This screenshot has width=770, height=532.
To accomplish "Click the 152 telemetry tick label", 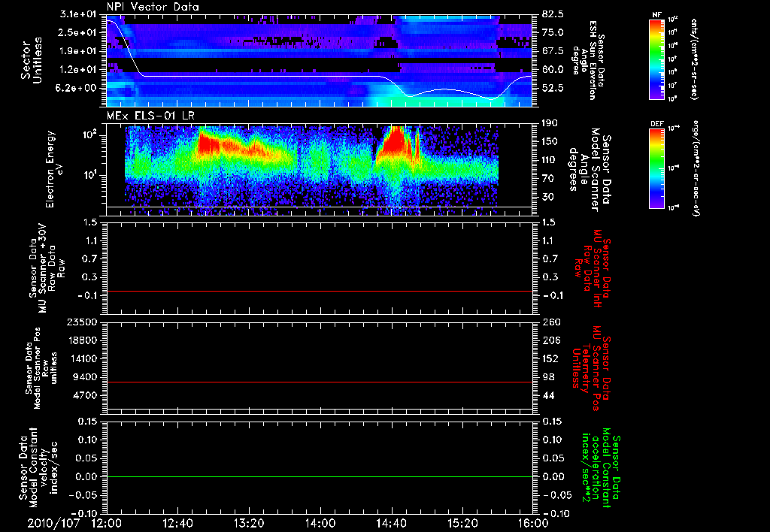I will [550, 358].
